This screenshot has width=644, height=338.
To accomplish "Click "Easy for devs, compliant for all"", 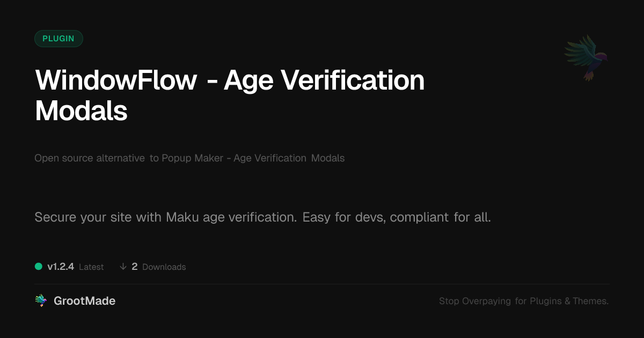I will point(397,218).
